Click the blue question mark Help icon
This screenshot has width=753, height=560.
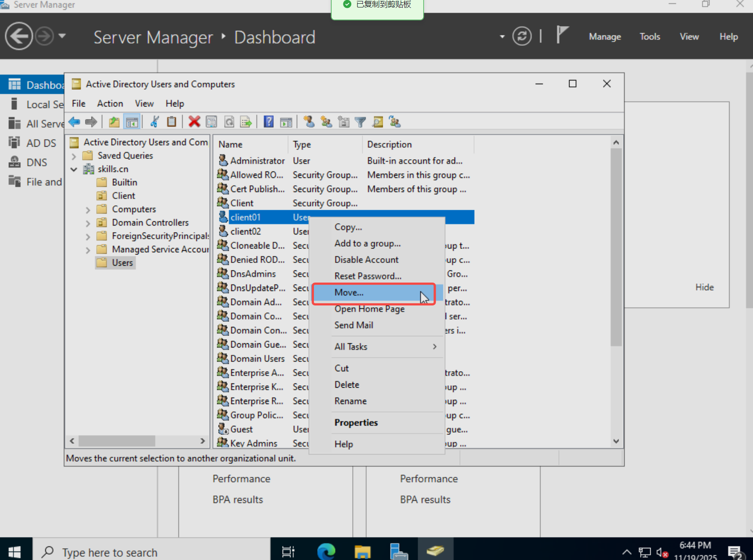pos(269,122)
